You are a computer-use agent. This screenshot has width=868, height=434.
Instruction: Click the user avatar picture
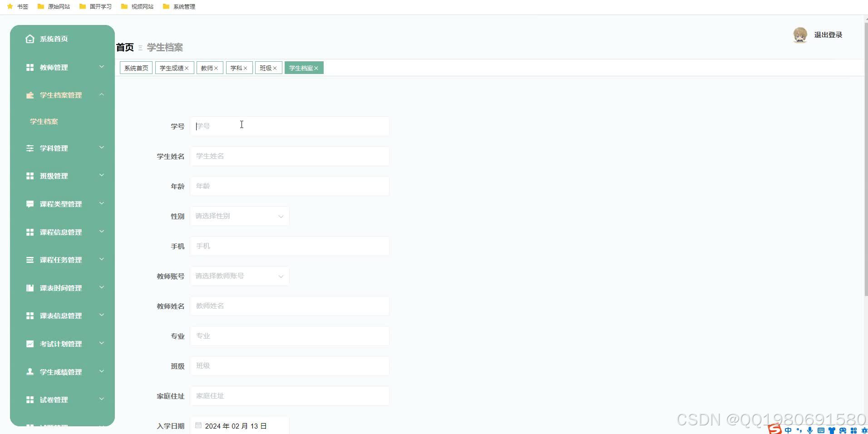click(x=800, y=35)
